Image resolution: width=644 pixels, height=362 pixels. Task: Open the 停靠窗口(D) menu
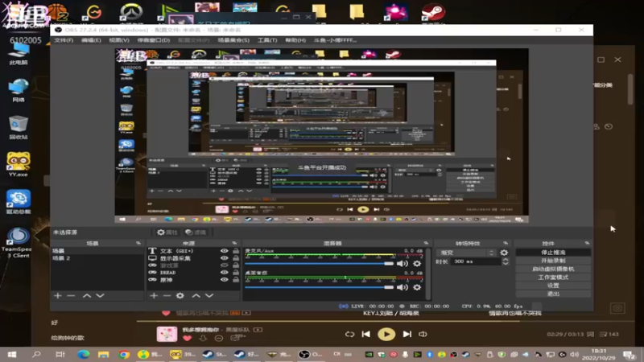[x=154, y=40]
